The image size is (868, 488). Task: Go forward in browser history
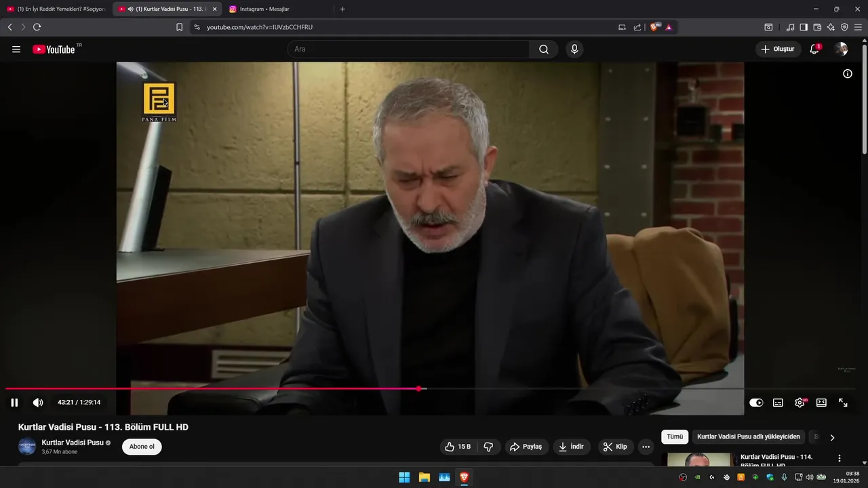point(23,27)
